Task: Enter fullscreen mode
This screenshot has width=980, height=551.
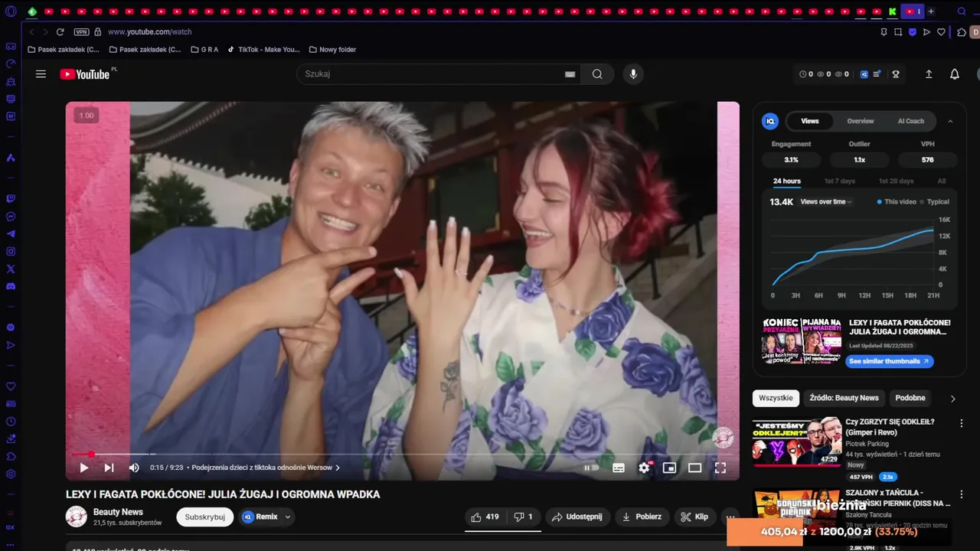Action: tap(720, 468)
